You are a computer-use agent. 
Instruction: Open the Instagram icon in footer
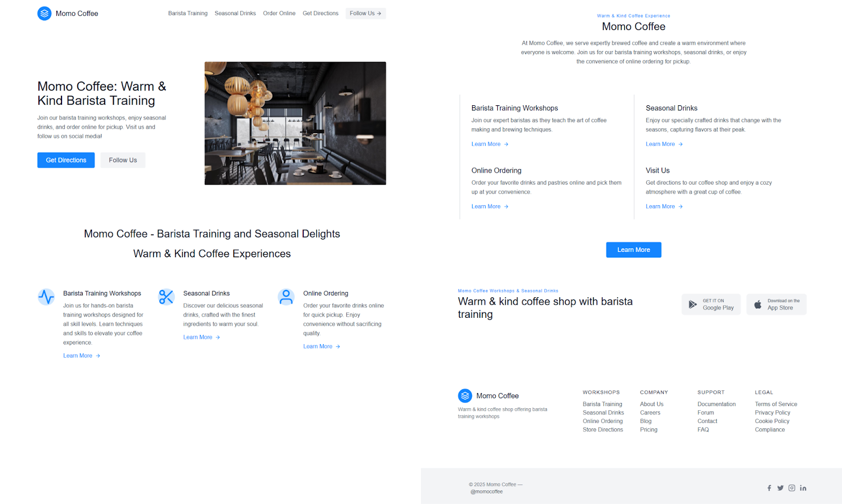tap(791, 488)
